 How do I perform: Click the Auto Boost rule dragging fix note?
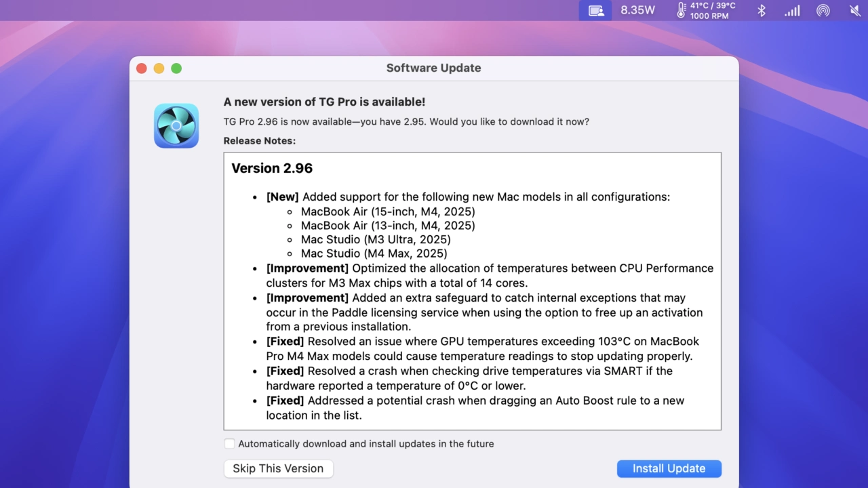(475, 408)
